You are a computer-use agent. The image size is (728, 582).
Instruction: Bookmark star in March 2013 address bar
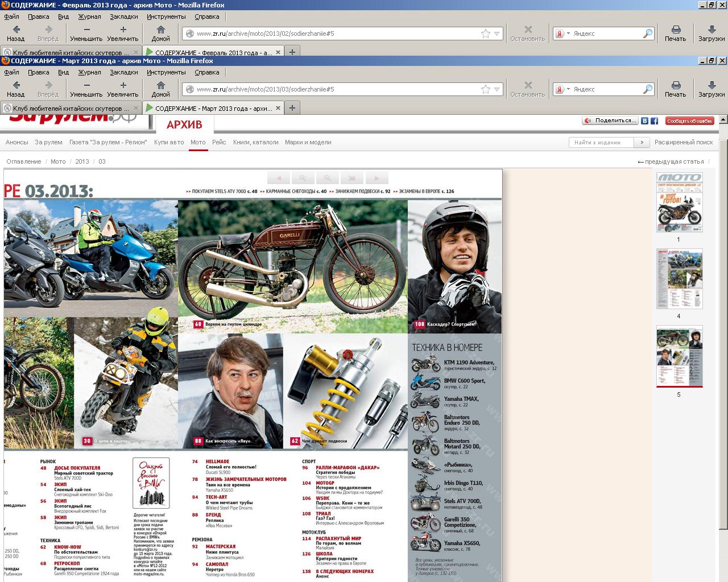click(485, 89)
